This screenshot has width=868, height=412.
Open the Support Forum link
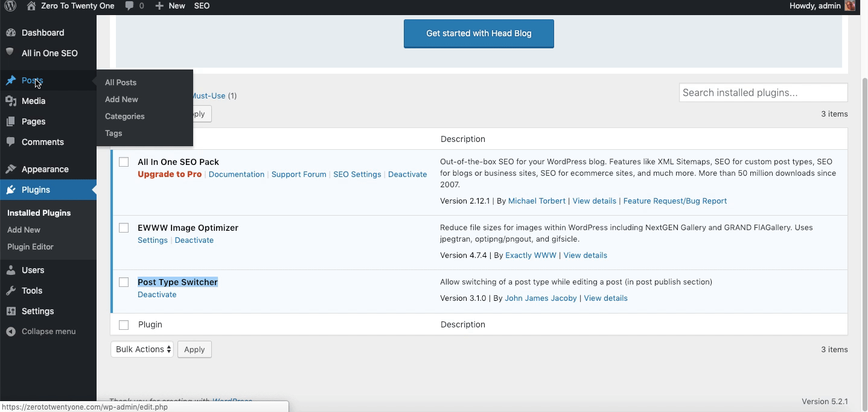pyautogui.click(x=299, y=174)
